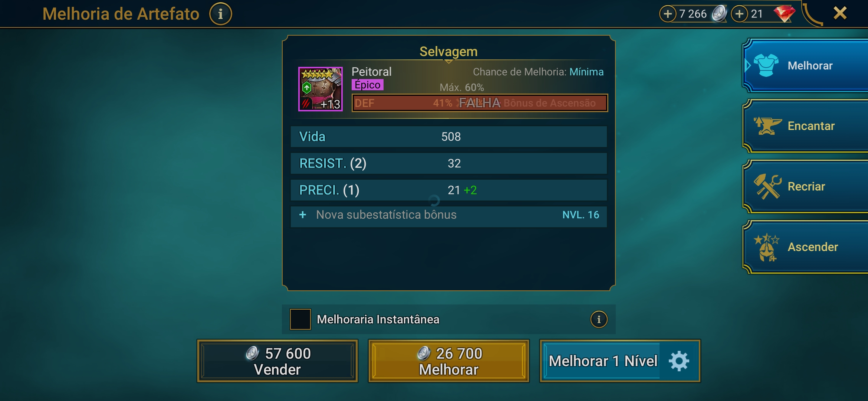Viewport: 868px width, 401px height.
Task: Select the Peitoral artifact thumbnail
Action: 320,89
